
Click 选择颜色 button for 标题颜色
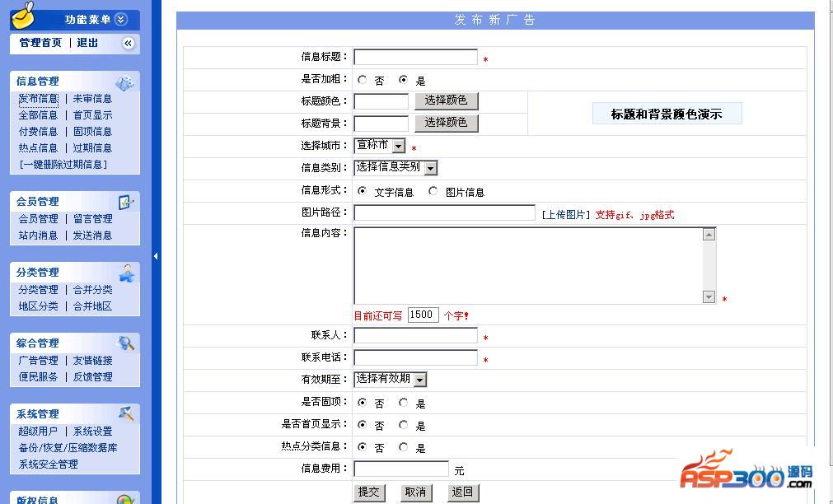(x=447, y=101)
